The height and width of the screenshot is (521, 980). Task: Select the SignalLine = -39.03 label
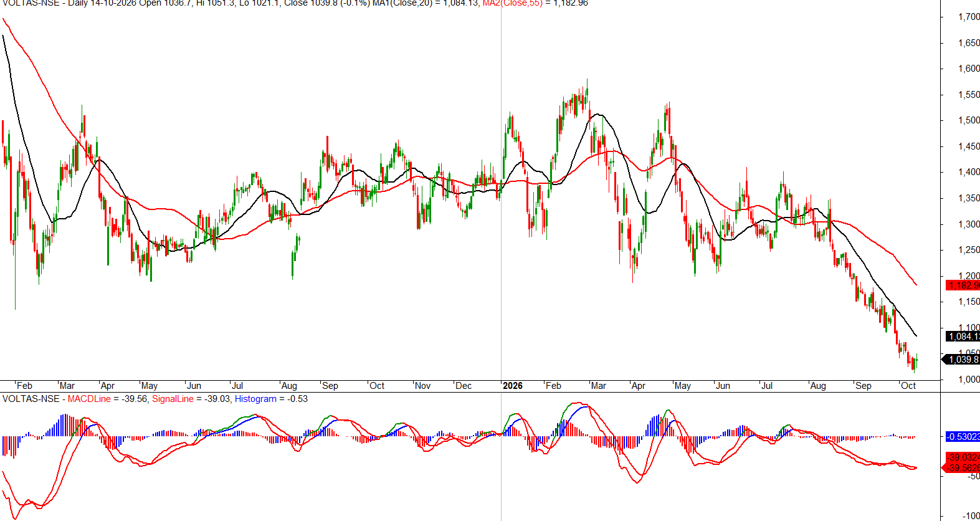pos(191,399)
